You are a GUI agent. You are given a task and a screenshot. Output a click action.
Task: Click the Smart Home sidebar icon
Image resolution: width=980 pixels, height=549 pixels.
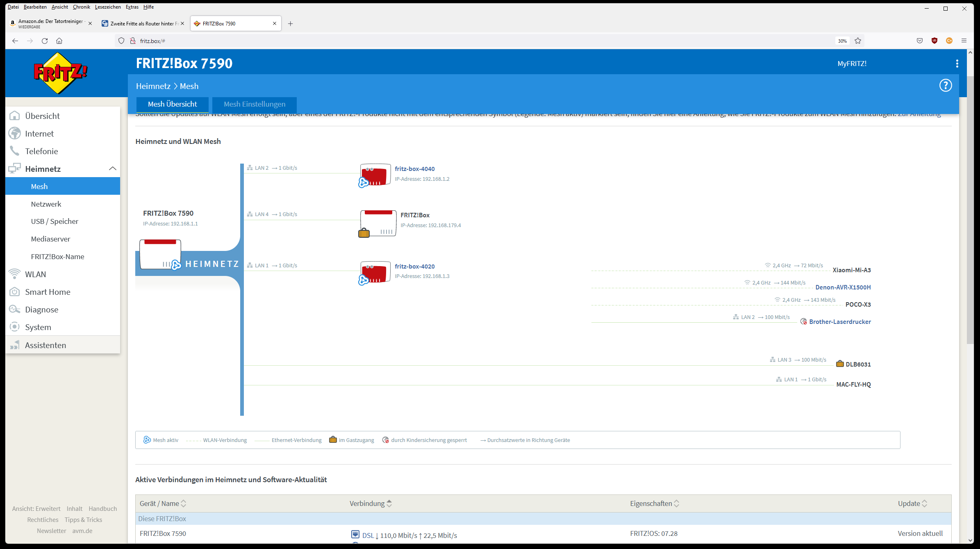(14, 292)
